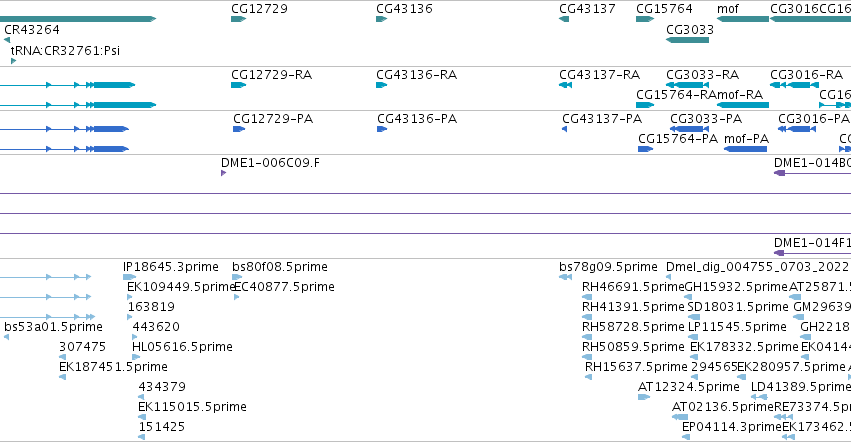The width and height of the screenshot is (851, 442).
Task: Click the RH46691.5prime EST label
Action: (x=633, y=287)
